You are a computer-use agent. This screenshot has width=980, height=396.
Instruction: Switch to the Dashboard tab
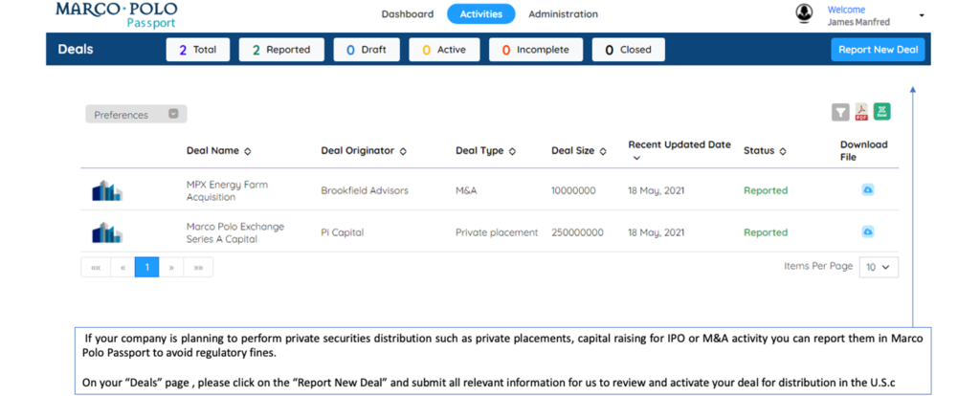tap(407, 14)
